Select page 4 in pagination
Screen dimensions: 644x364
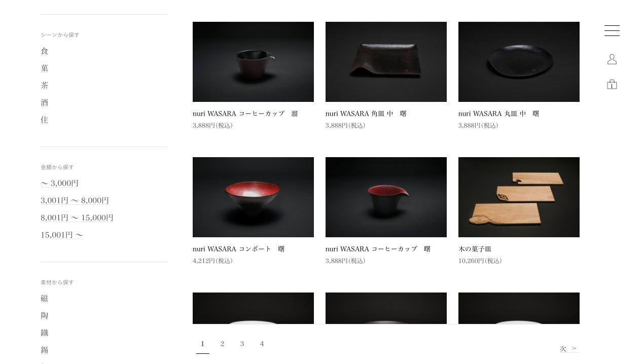[x=262, y=344]
